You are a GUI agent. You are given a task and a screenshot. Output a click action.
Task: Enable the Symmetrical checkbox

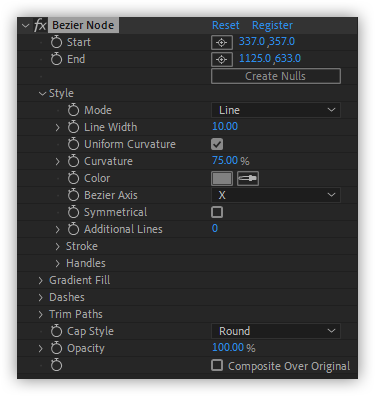(x=217, y=212)
